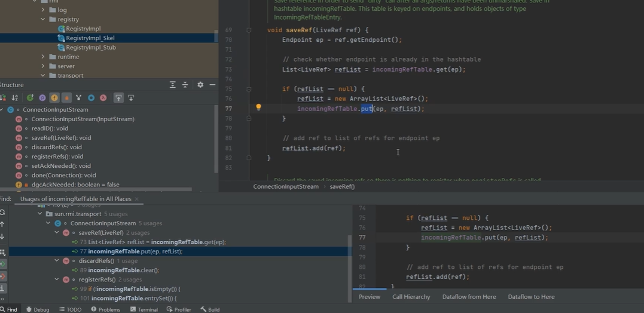Click the yellow lightbulb intention icon
This screenshot has height=313, width=644.
(x=258, y=108)
